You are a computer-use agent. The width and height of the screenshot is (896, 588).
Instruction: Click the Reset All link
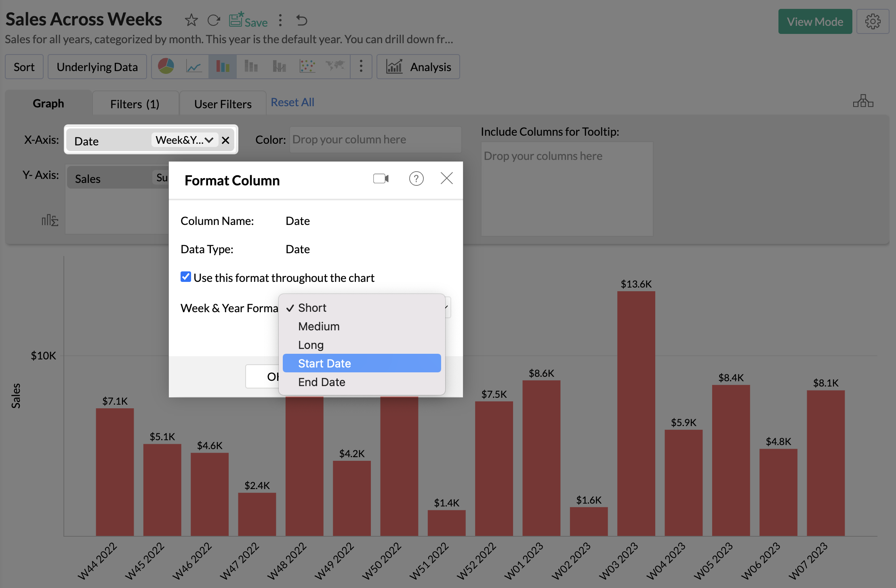[x=292, y=102]
